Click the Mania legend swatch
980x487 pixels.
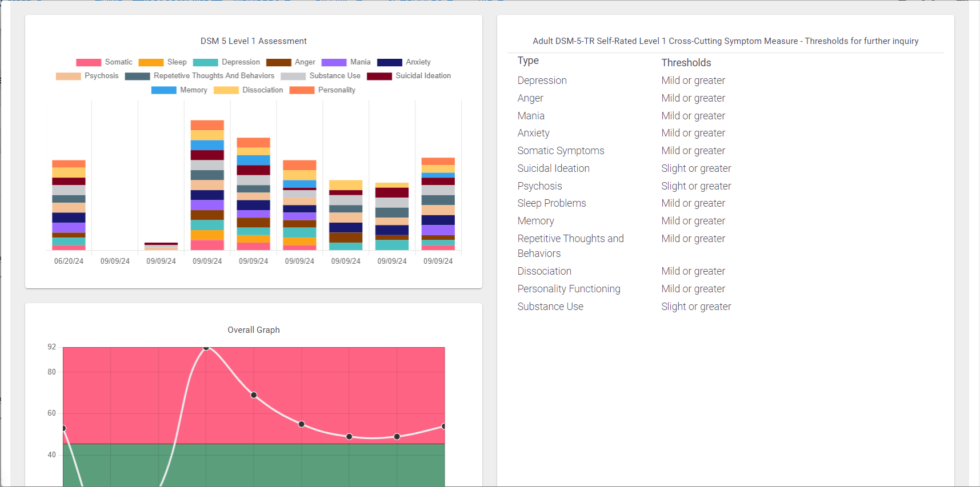(334, 62)
